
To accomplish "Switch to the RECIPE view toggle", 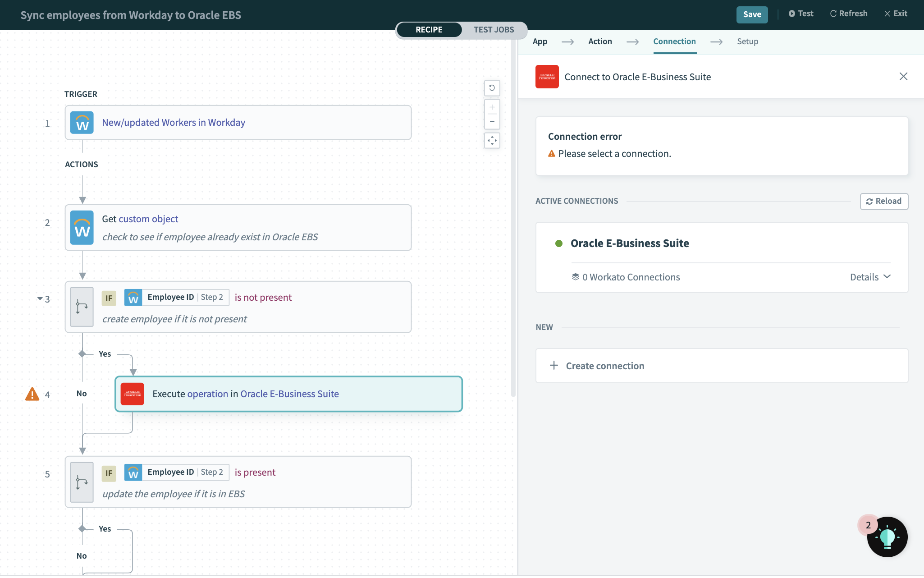I will coord(429,30).
